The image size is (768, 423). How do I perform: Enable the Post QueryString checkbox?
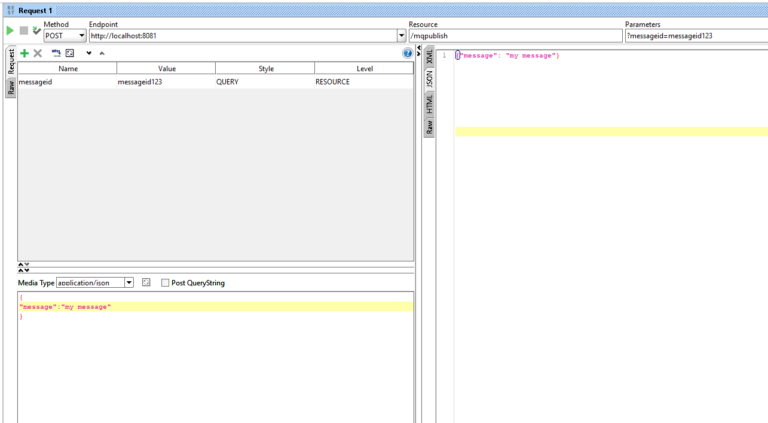[165, 283]
